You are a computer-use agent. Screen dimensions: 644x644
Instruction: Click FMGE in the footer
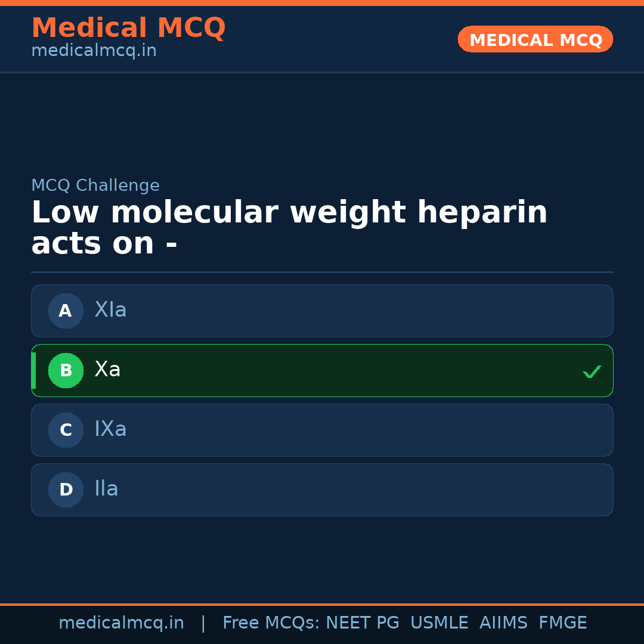tap(563, 623)
